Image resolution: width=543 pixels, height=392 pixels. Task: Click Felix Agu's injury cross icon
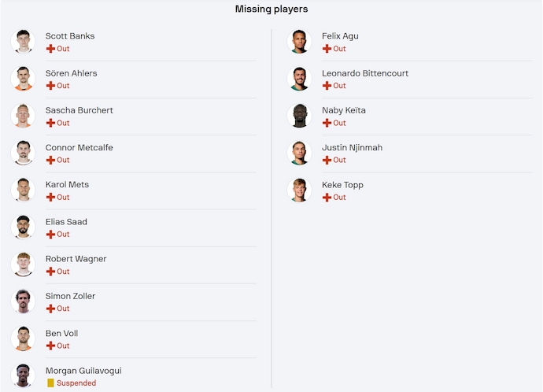(x=327, y=49)
